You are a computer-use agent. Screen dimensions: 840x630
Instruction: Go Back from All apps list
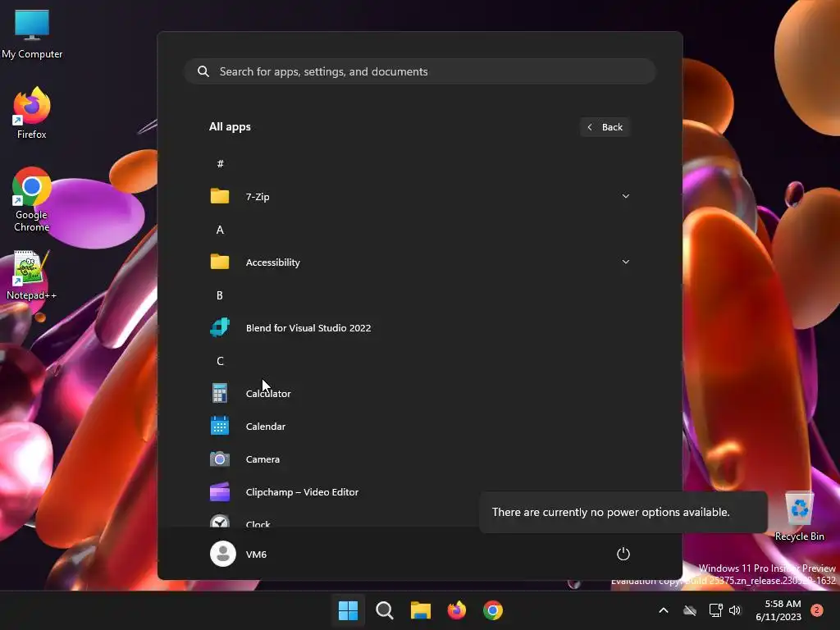605,127
